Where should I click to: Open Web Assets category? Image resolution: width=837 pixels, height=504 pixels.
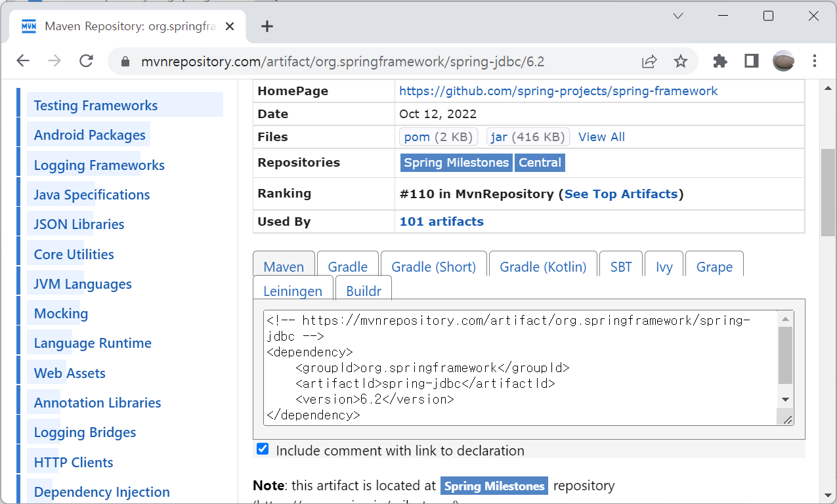(70, 373)
